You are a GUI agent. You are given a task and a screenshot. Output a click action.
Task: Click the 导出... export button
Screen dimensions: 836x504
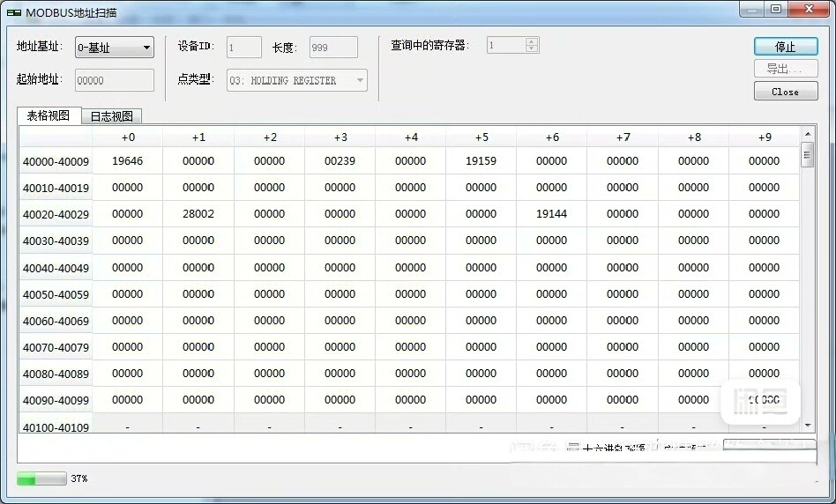point(785,69)
